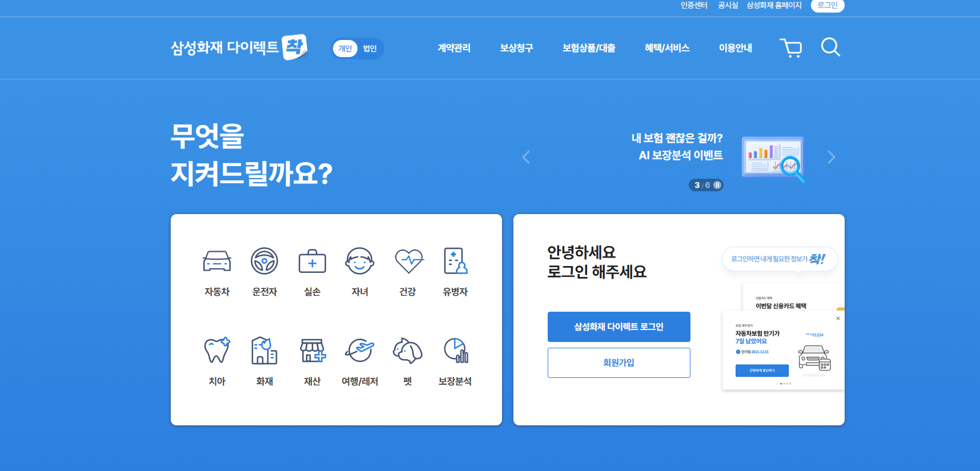This screenshot has height=471, width=980.
Task: Click the 회원가입 sign-up button
Action: click(619, 363)
